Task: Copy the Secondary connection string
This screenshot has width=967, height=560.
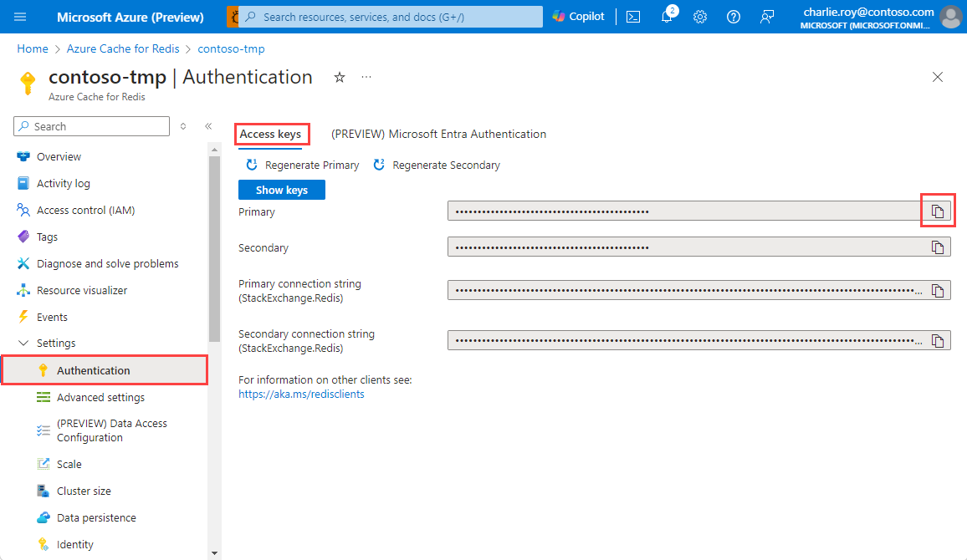Action: [x=938, y=339]
